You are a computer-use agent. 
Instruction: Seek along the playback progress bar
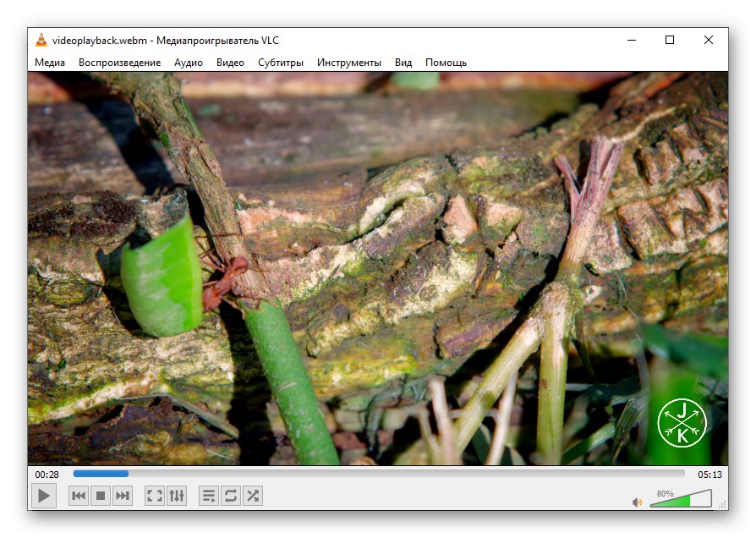(379, 474)
